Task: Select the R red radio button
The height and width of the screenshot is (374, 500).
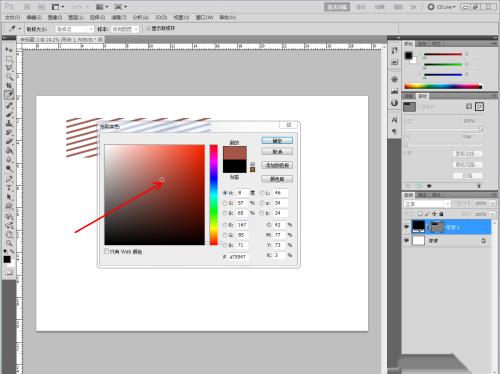Action: coord(225,225)
